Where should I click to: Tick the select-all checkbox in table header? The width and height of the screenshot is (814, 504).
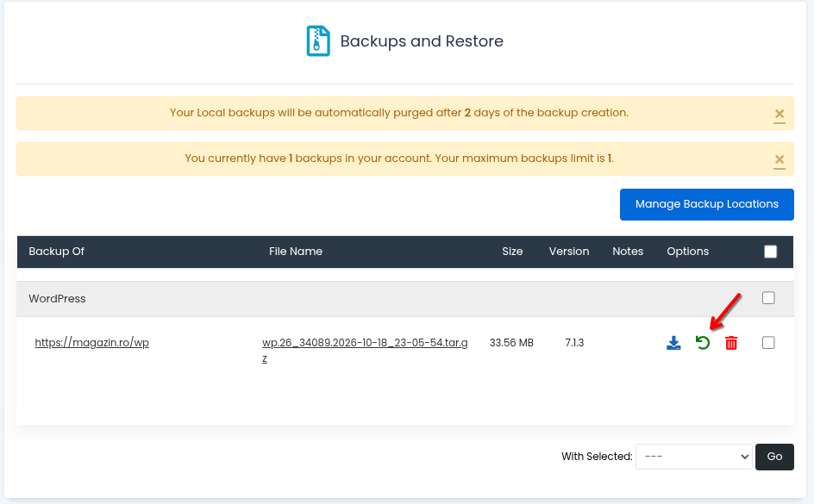tap(770, 252)
